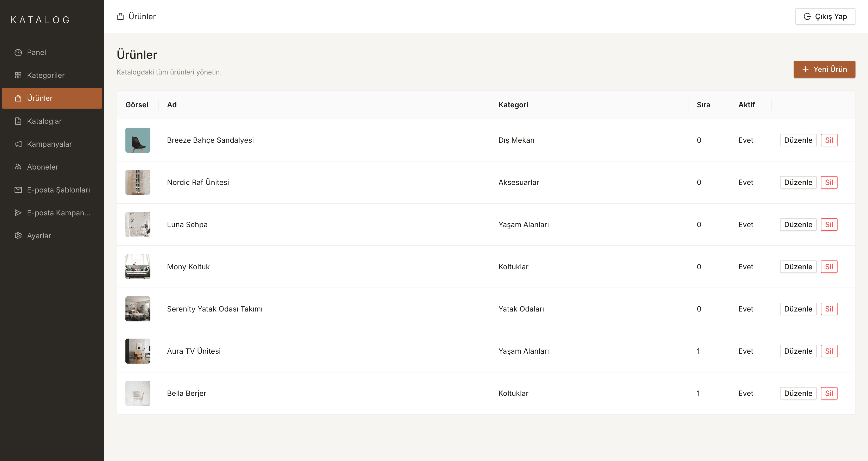Image resolution: width=868 pixels, height=461 pixels.
Task: Click Luna Sehpa thumbnail image
Action: pyautogui.click(x=138, y=224)
